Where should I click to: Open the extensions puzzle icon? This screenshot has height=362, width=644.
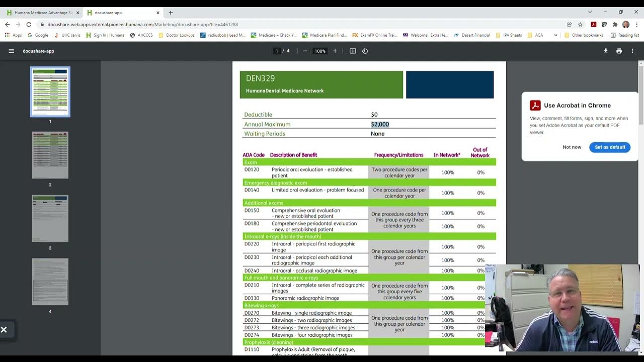(615, 24)
